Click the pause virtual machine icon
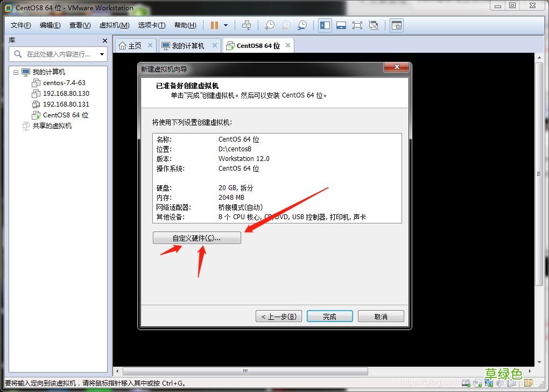The width and height of the screenshot is (549, 392). point(215,25)
